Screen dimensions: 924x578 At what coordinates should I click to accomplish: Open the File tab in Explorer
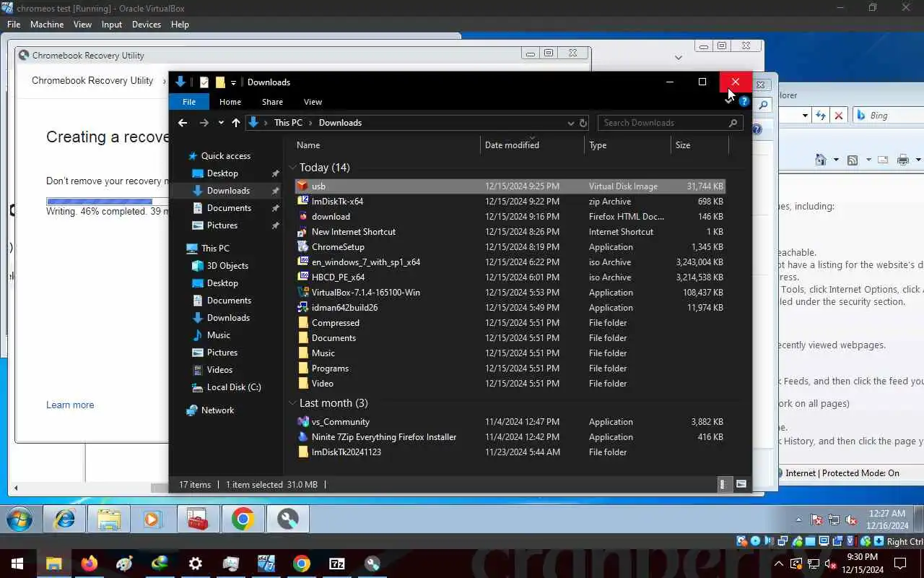(x=188, y=102)
